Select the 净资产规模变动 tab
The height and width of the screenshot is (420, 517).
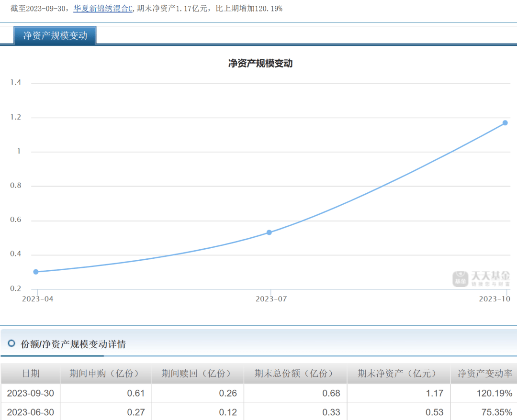[x=55, y=36]
